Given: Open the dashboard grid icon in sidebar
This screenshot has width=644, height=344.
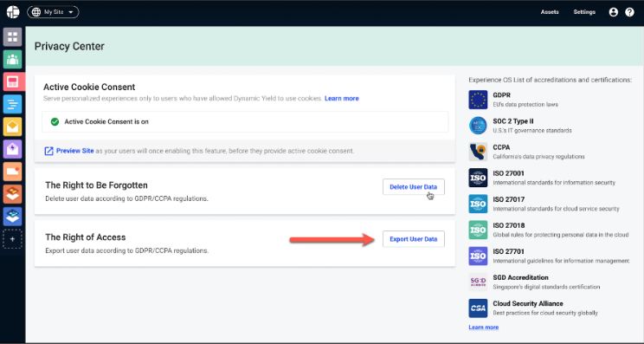Looking at the screenshot, I should point(12,37).
